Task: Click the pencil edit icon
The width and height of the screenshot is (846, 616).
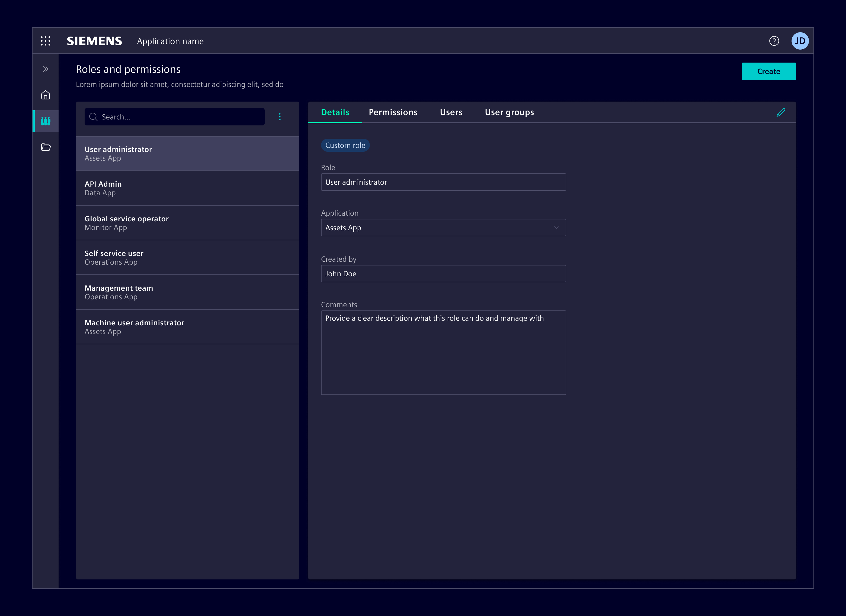Action: [781, 112]
